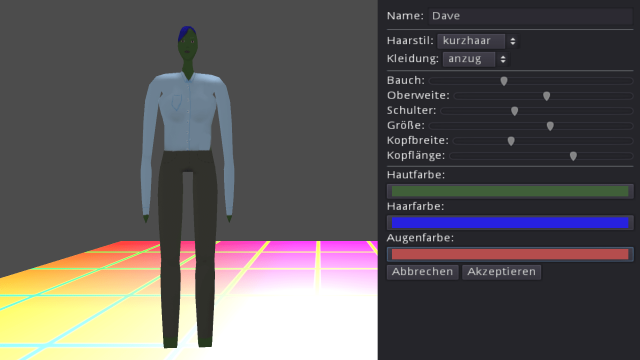
Task: Click the character model in the preview
Action: (x=187, y=188)
